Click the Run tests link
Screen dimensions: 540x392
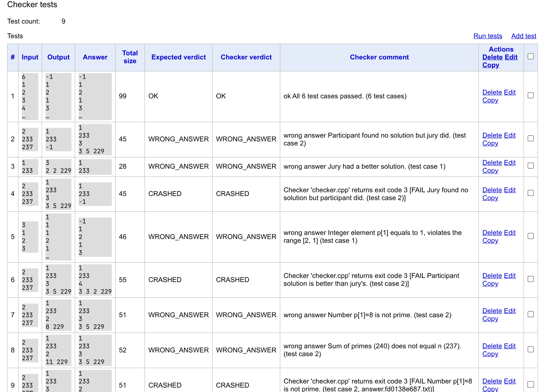click(487, 36)
